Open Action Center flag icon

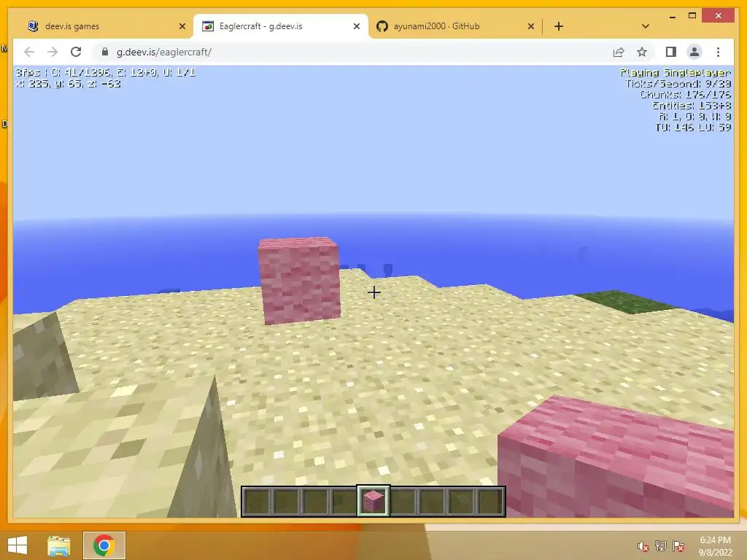click(x=678, y=546)
